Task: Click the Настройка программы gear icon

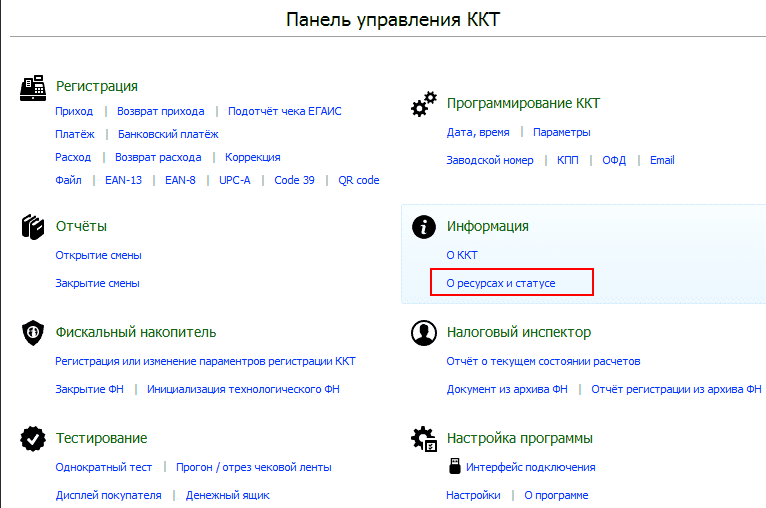Action: coord(424,439)
